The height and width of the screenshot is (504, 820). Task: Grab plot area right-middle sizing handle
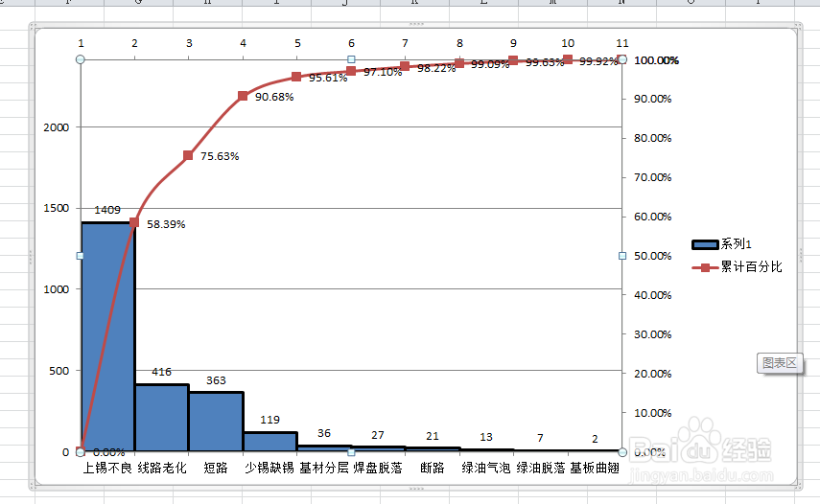tap(622, 256)
